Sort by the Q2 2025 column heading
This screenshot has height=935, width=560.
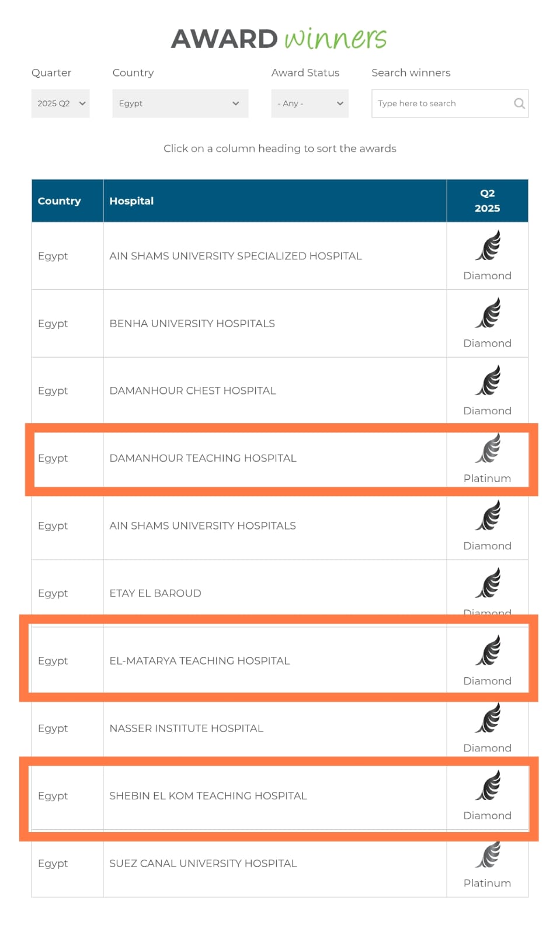coord(487,201)
